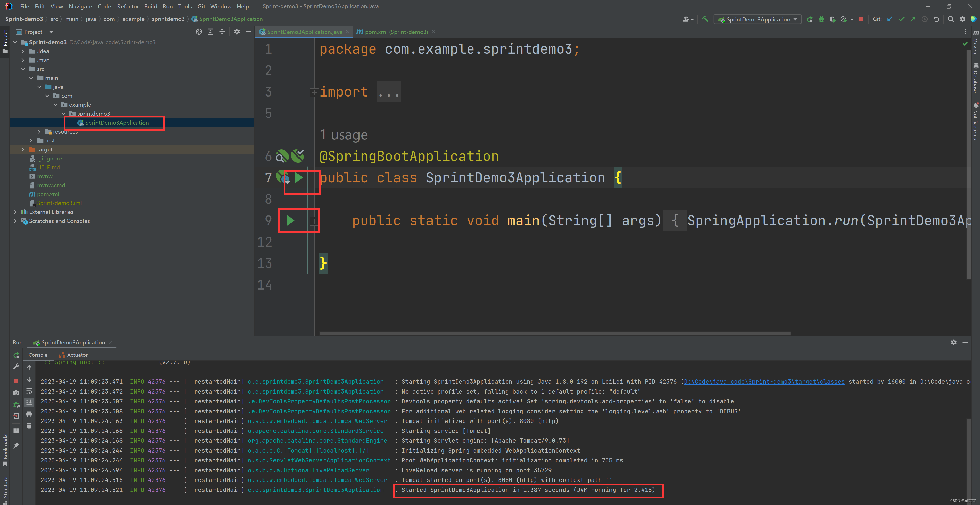Click the Print icon in the console toolbar

point(29,414)
